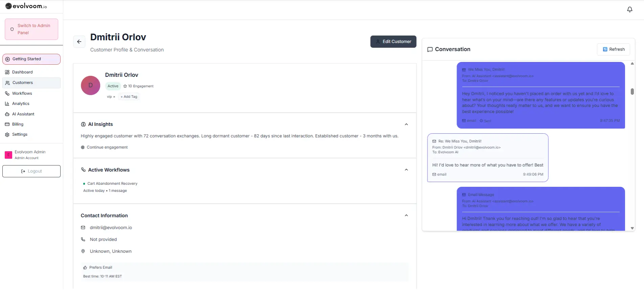Click the envelope icon in We Miss You message header

(464, 70)
